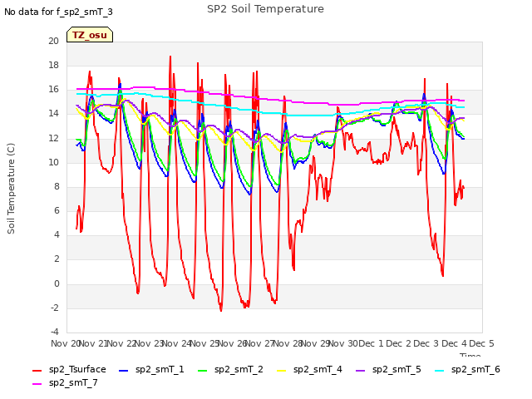Select the sp2_smT_6 legend label

coord(475,369)
